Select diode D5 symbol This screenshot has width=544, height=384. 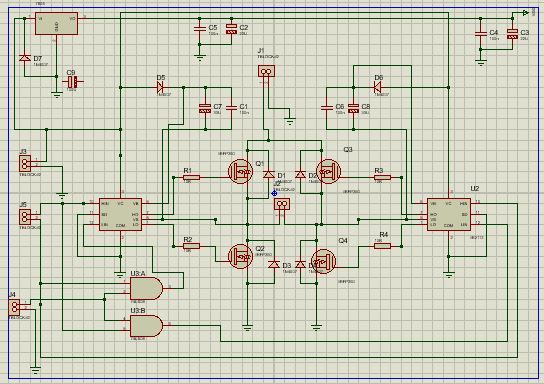(x=161, y=87)
